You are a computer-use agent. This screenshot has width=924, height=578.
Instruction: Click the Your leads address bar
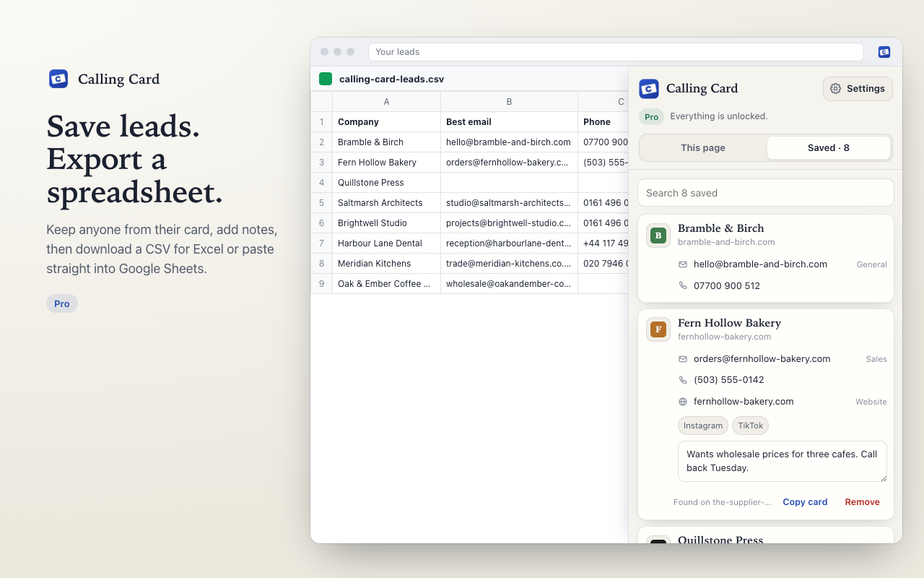(616, 52)
